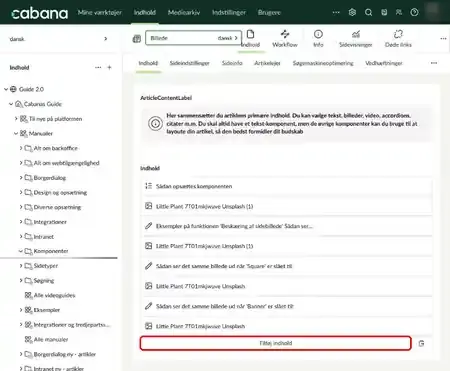
Task: Open the tree view icon left of Billede field
Action: 137,39
